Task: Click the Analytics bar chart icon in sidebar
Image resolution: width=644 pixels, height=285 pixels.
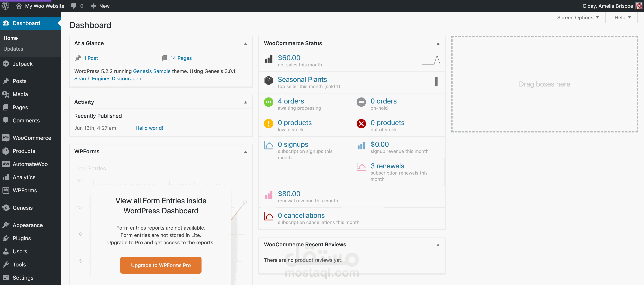Action: 6,177
